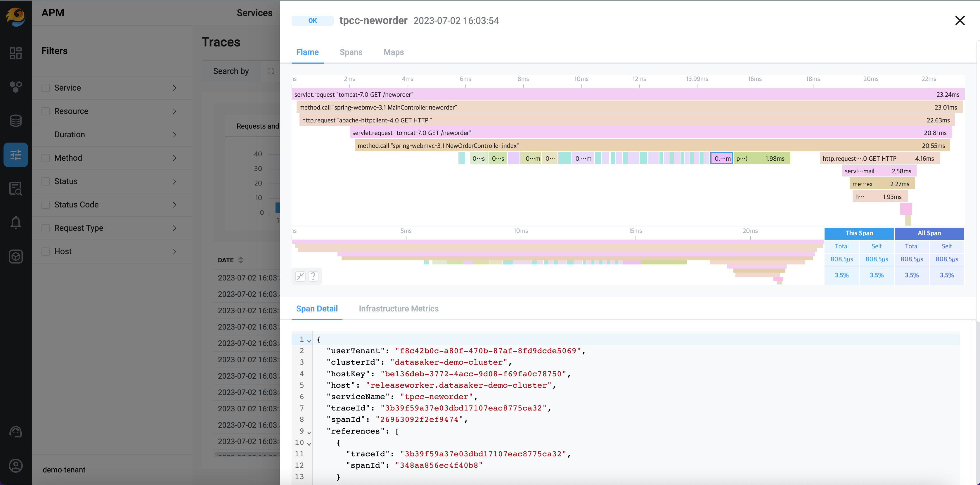Expand the Request Type filter chevron
The image size is (980, 485).
[175, 228]
